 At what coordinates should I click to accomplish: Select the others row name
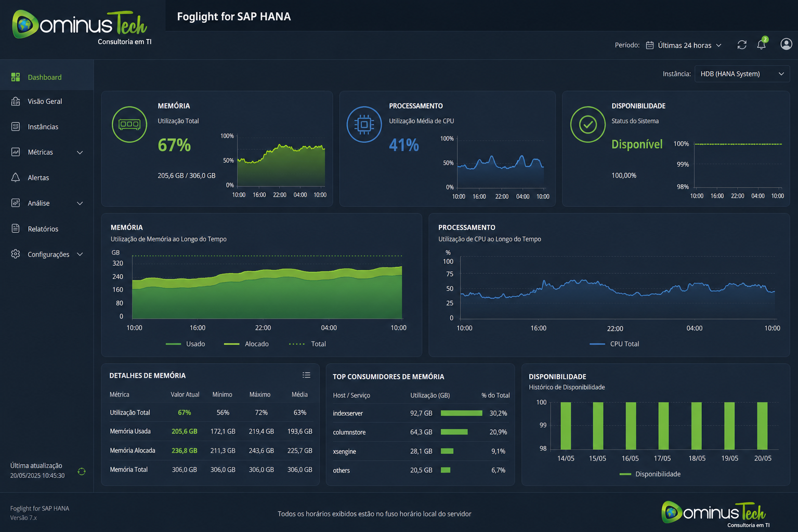[x=341, y=470]
